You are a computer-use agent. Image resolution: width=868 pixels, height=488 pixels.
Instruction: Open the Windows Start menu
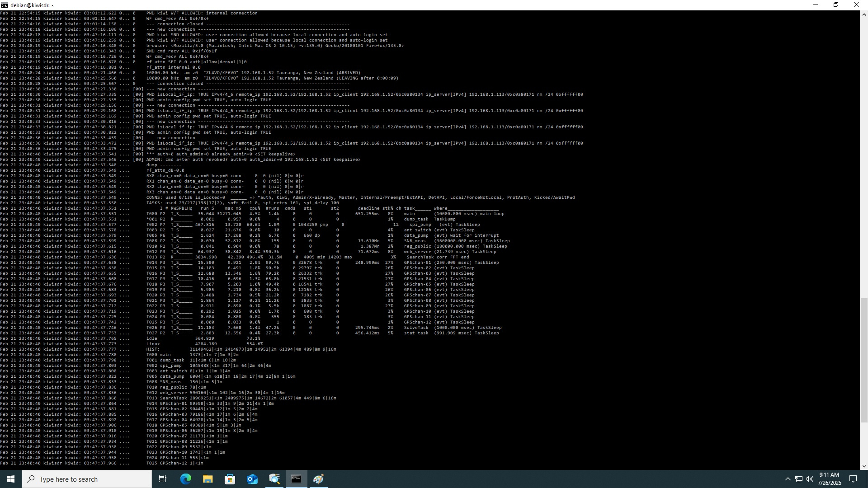(11, 479)
